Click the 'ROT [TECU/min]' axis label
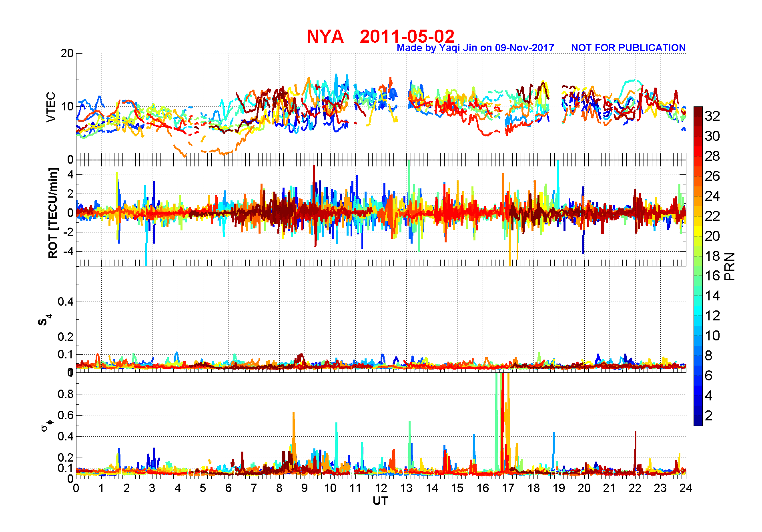Viewport: 762px width, 532px height. click(53, 213)
